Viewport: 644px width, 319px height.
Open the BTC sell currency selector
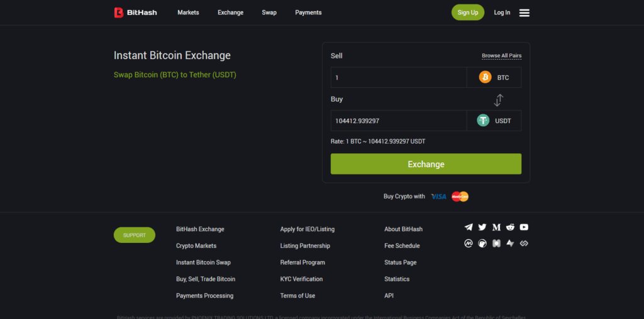(494, 77)
